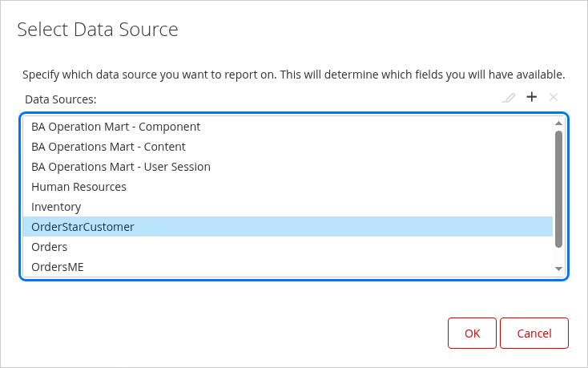Confirm selection with the OK button
The image size is (588, 368).
point(472,334)
